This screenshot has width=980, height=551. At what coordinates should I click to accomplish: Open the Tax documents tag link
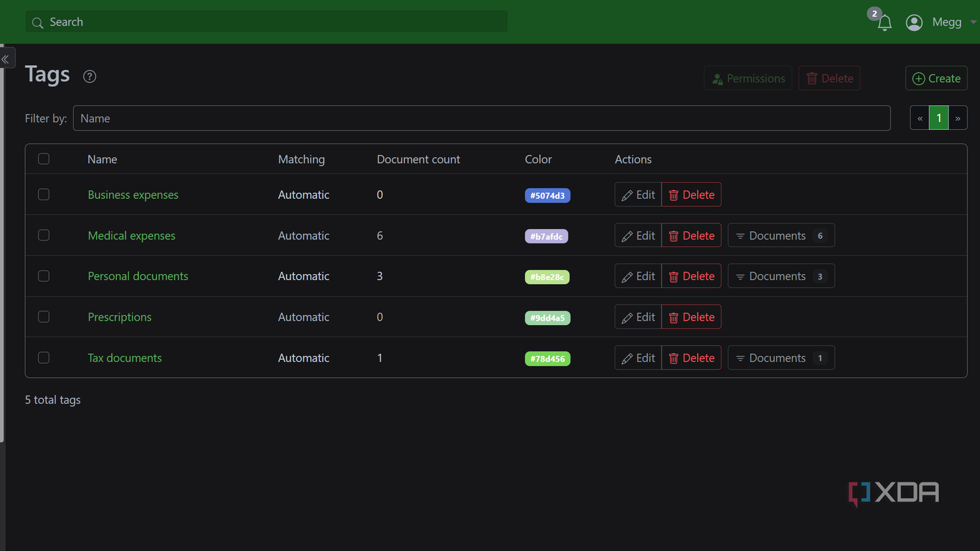pos(125,358)
